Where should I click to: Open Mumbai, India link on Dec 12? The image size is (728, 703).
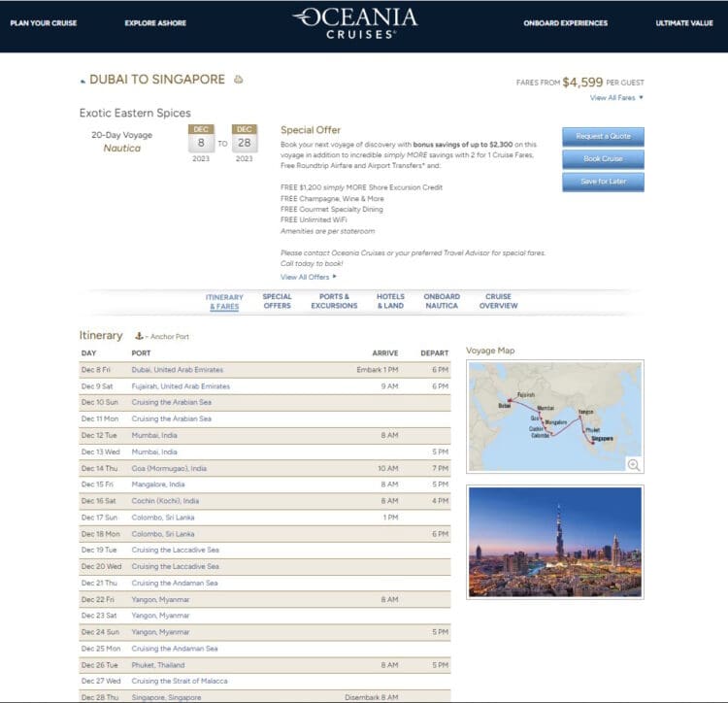(154, 435)
